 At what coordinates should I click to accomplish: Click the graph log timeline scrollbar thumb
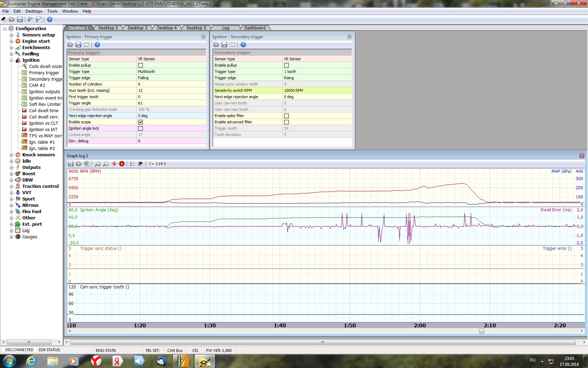point(482,331)
